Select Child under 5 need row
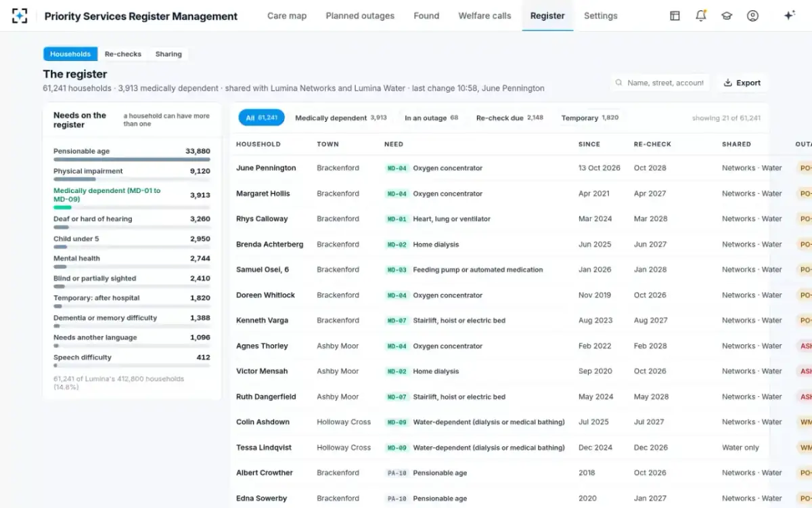The image size is (812, 508). point(132,241)
